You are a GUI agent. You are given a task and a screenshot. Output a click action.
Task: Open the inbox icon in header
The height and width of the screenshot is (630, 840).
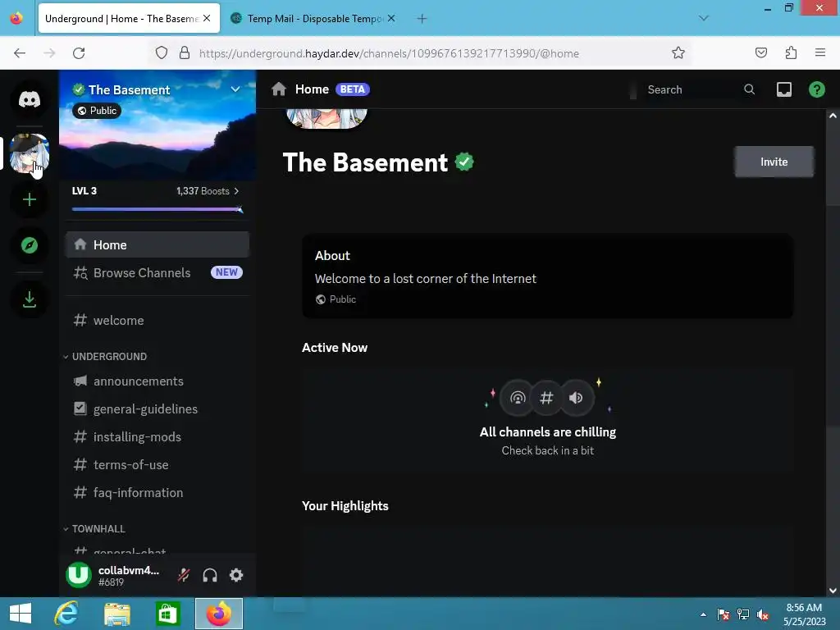[783, 89]
